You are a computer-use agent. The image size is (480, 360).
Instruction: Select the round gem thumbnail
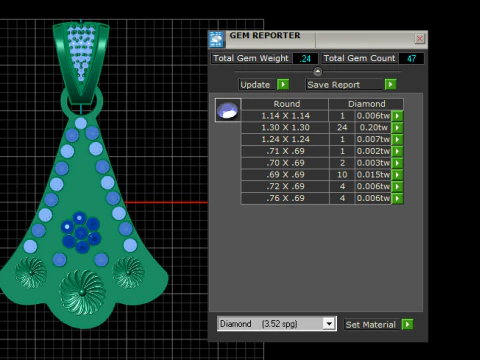click(x=228, y=110)
